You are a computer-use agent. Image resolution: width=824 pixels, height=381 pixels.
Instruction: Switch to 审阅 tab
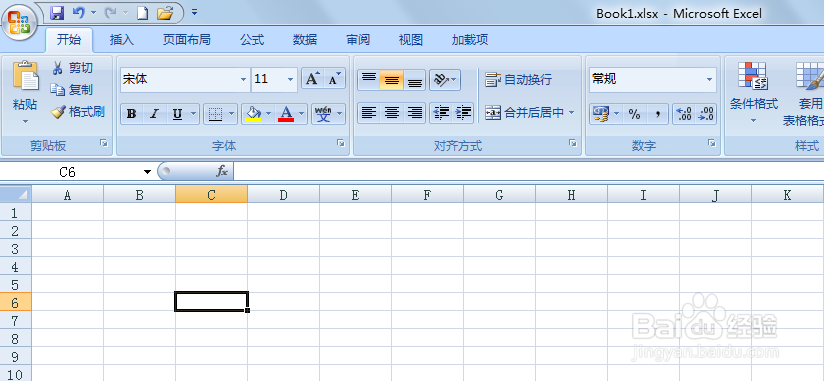[x=358, y=40]
